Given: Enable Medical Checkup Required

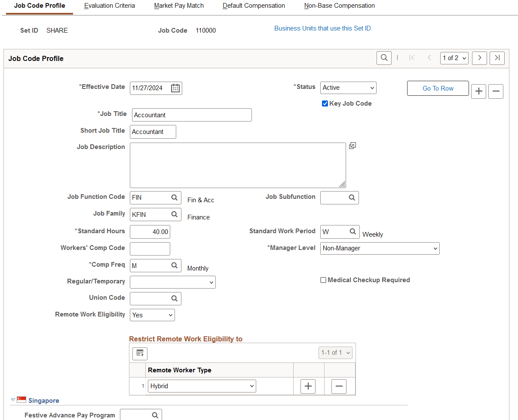Looking at the screenshot, I should (323, 280).
